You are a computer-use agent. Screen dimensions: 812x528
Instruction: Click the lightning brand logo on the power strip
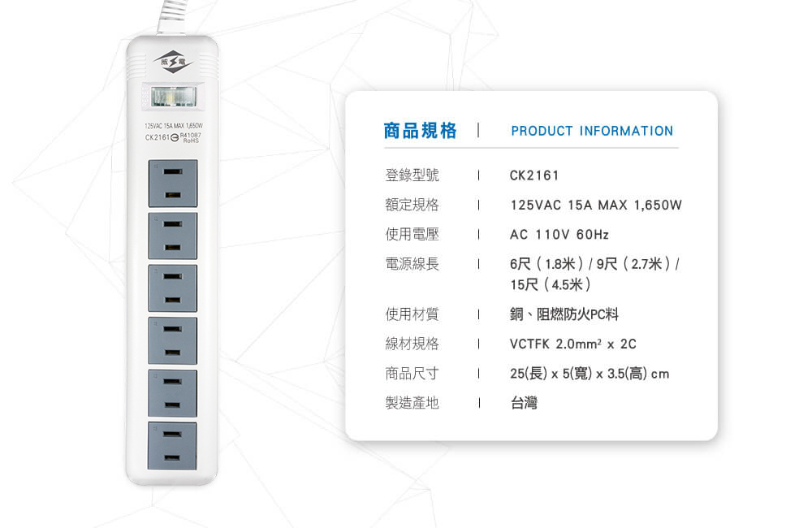[171, 62]
